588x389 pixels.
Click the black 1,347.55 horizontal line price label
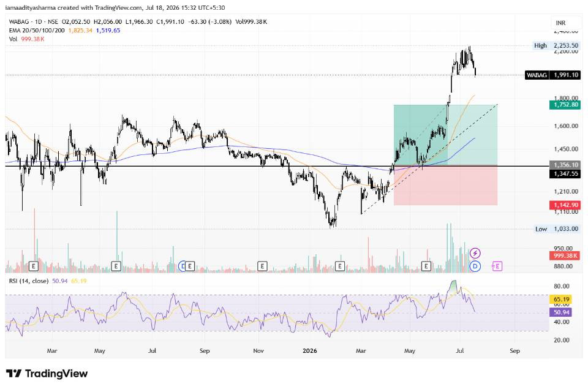(x=565, y=174)
